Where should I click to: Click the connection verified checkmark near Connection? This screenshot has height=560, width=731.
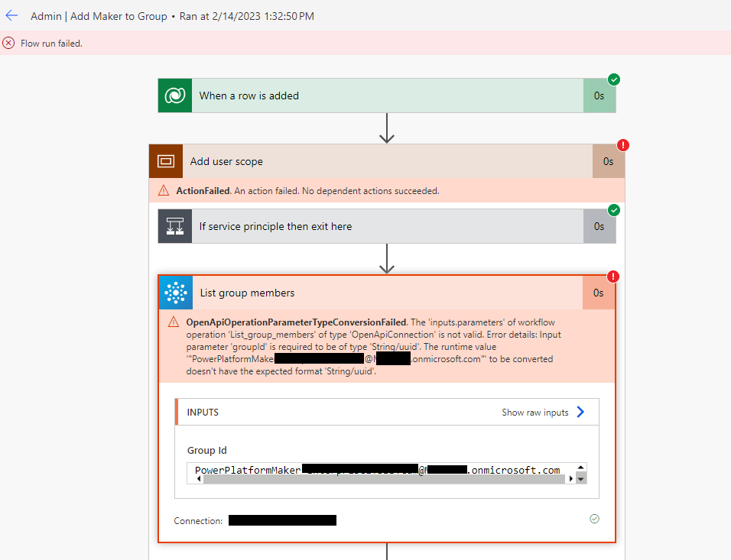coord(594,519)
